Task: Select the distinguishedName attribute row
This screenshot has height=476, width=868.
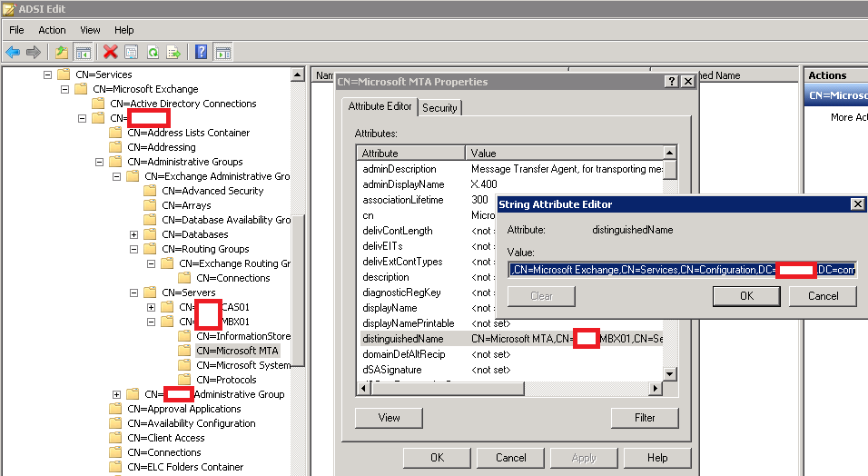Action: (x=509, y=339)
